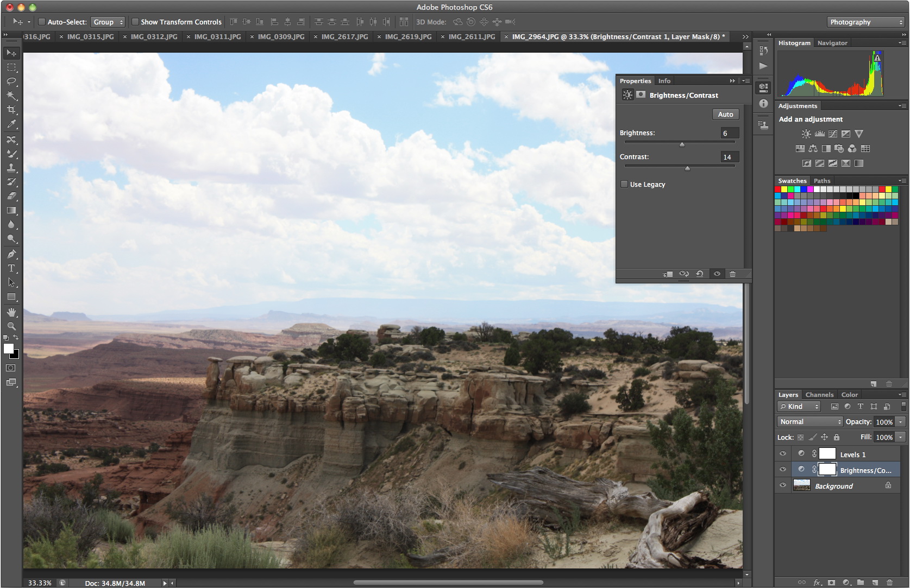Open the IMG_2617.JPG document tab
This screenshot has width=910, height=588.
point(344,36)
